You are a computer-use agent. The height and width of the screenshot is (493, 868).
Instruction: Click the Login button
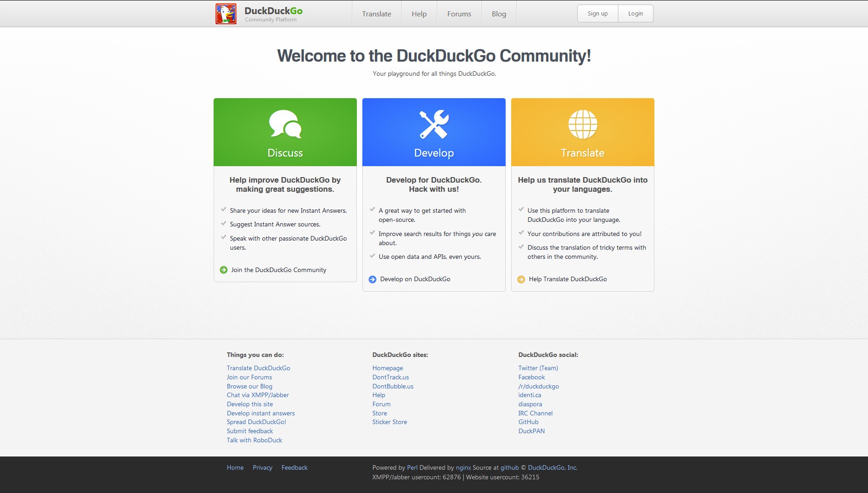(636, 14)
